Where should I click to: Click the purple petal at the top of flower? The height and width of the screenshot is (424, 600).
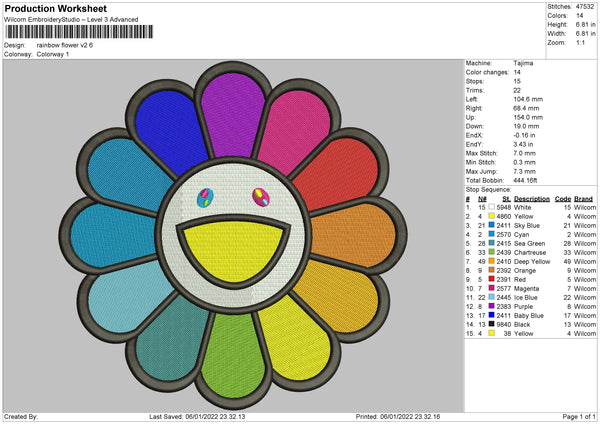233,113
